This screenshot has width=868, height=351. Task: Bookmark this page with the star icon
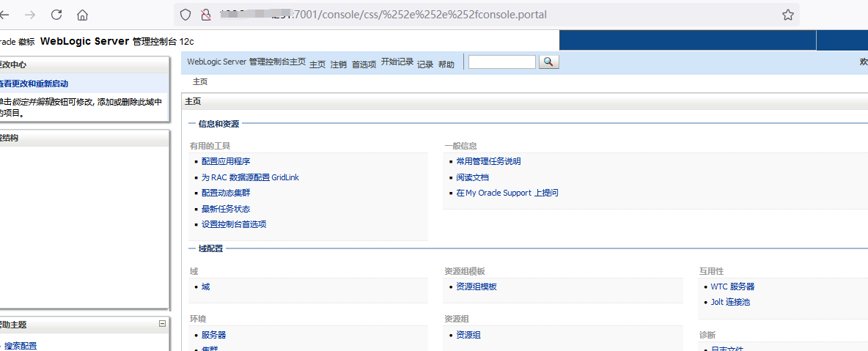pos(788,15)
